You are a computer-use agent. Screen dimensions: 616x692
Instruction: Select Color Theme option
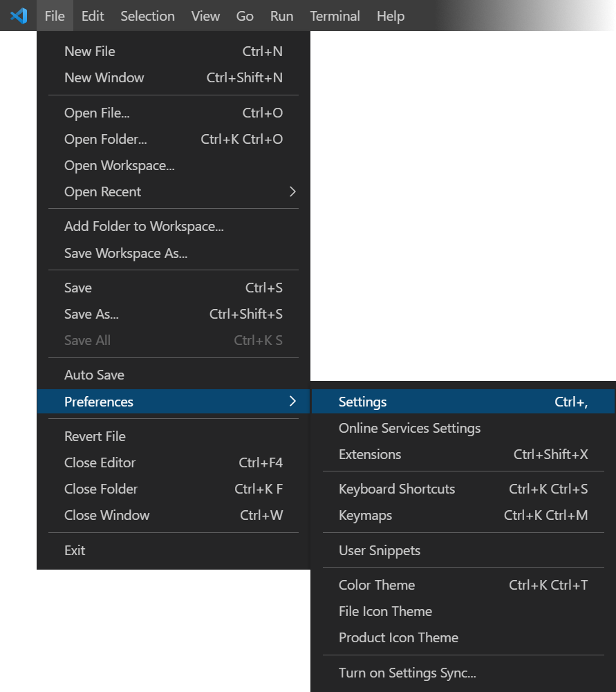tap(377, 586)
